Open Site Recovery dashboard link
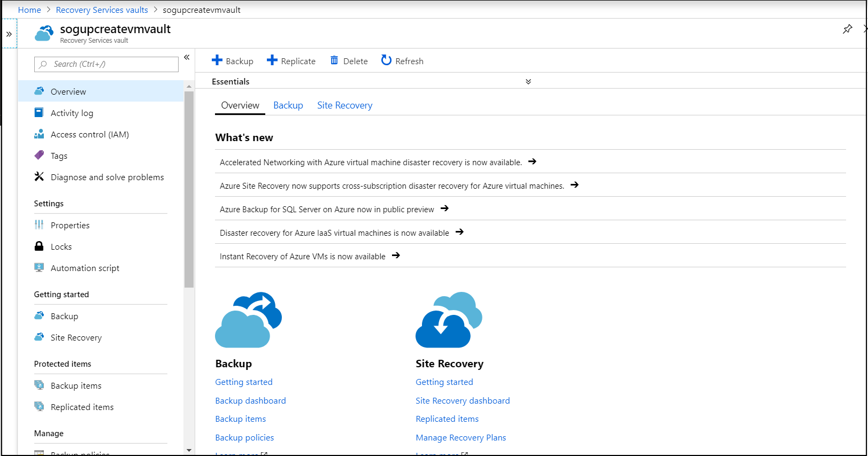This screenshot has width=868, height=456. click(x=463, y=400)
